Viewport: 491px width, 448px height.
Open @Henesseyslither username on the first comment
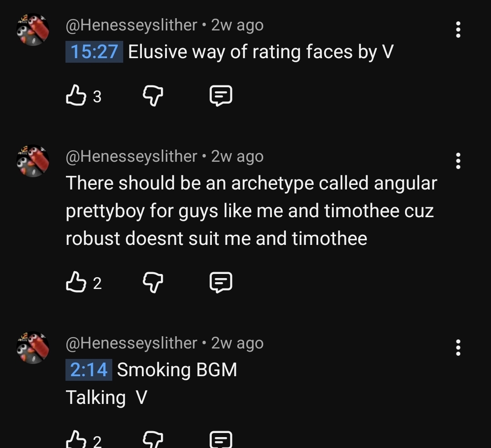131,25
